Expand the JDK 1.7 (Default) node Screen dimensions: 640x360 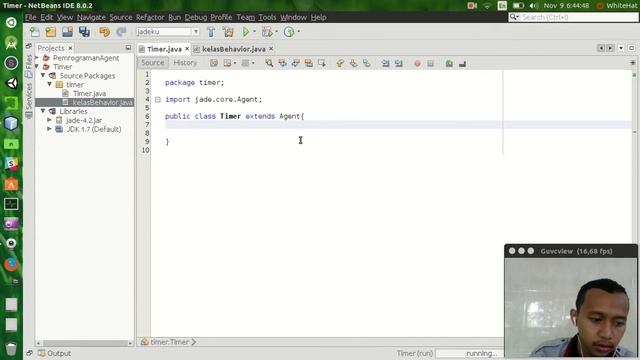(49, 129)
